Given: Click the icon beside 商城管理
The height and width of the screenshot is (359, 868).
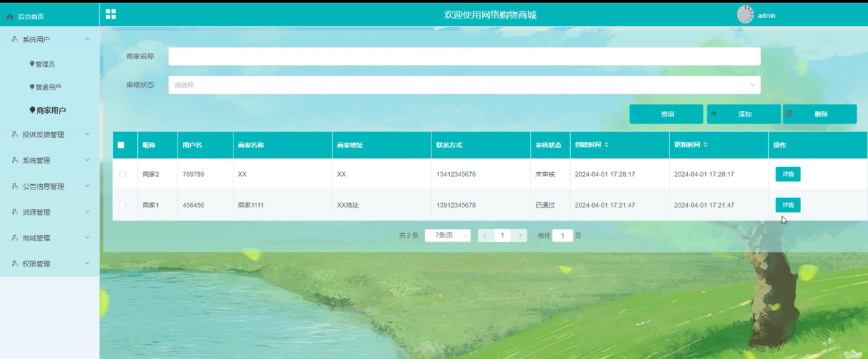Looking at the screenshot, I should coord(15,238).
